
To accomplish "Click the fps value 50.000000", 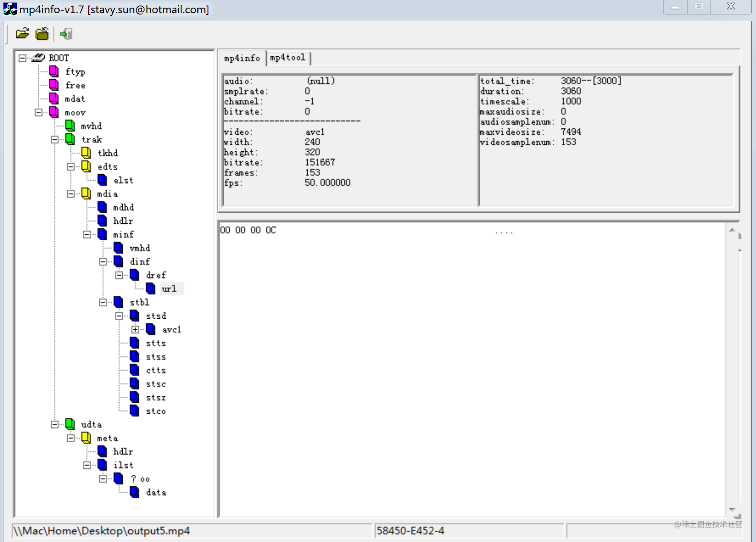I will [x=328, y=183].
